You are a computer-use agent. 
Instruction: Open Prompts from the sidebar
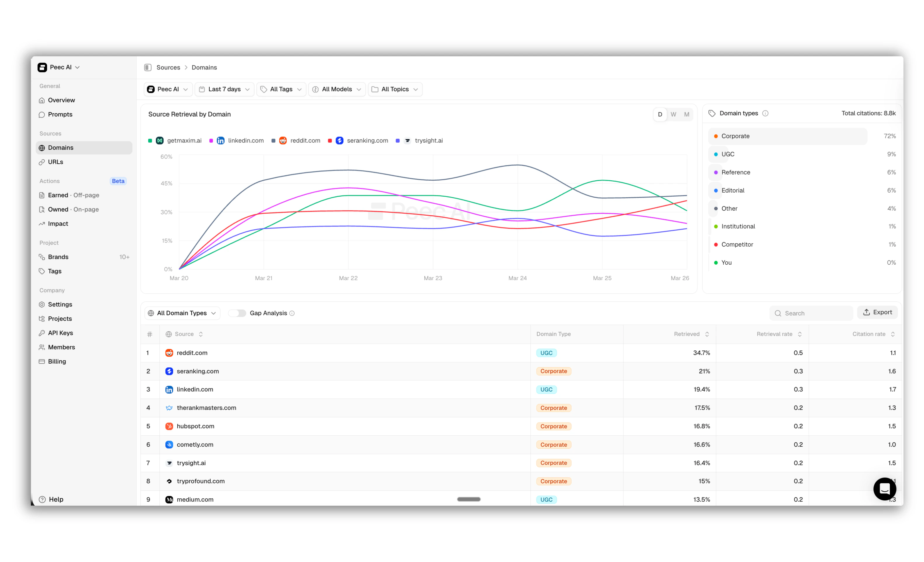pos(60,115)
